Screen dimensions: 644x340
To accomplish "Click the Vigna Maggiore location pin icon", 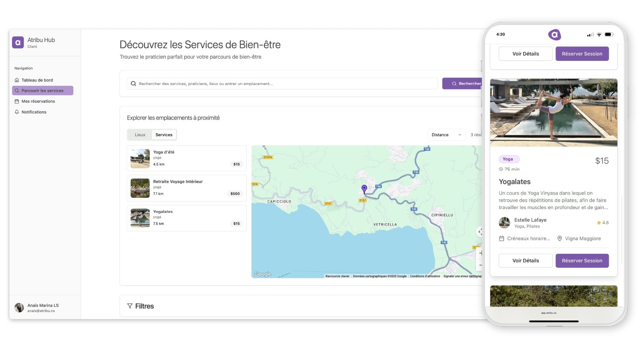I will pos(559,238).
